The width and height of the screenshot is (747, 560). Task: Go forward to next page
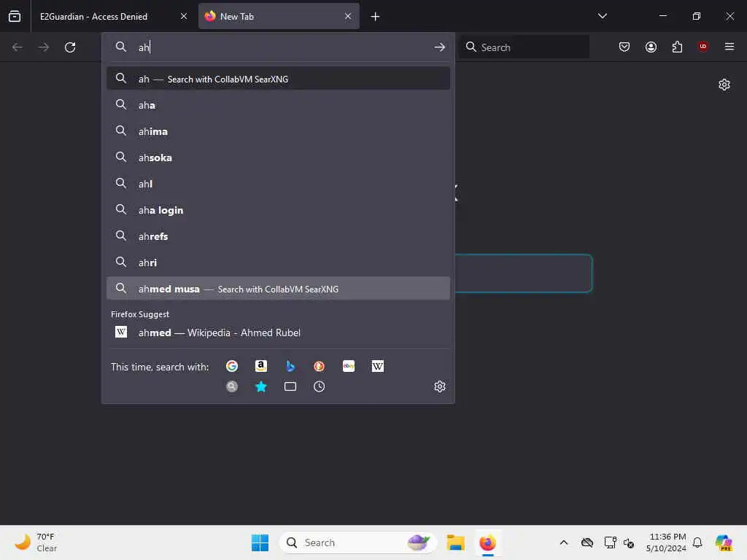(x=43, y=47)
